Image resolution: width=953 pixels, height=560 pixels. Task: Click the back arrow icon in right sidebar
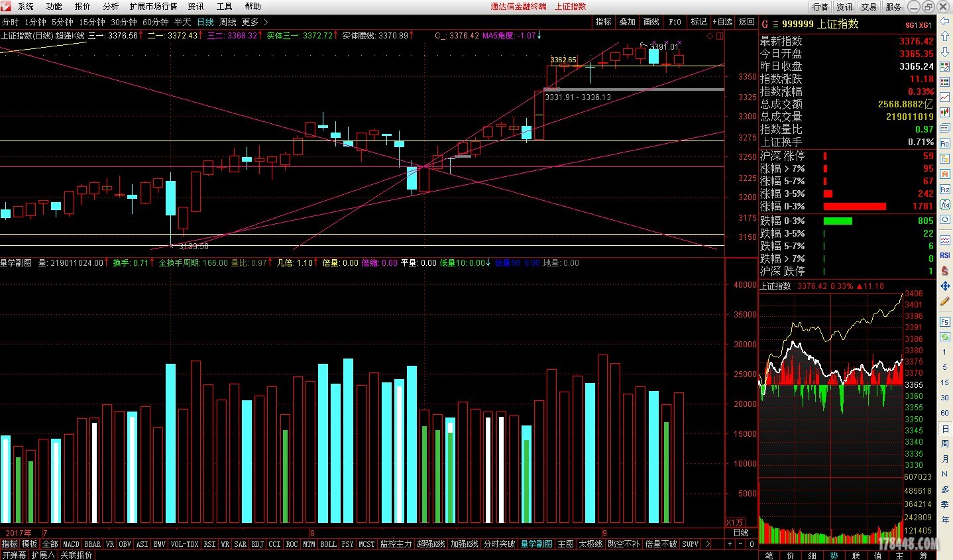click(945, 22)
